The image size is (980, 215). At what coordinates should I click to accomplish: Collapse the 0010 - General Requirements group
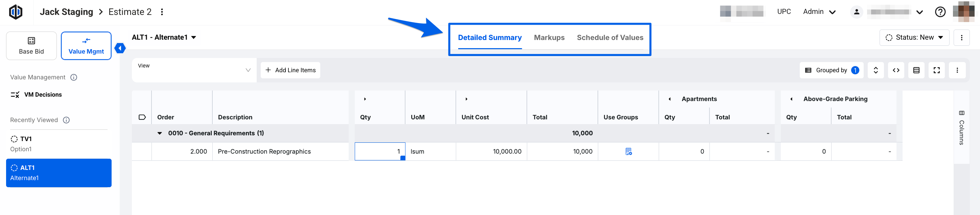click(160, 133)
